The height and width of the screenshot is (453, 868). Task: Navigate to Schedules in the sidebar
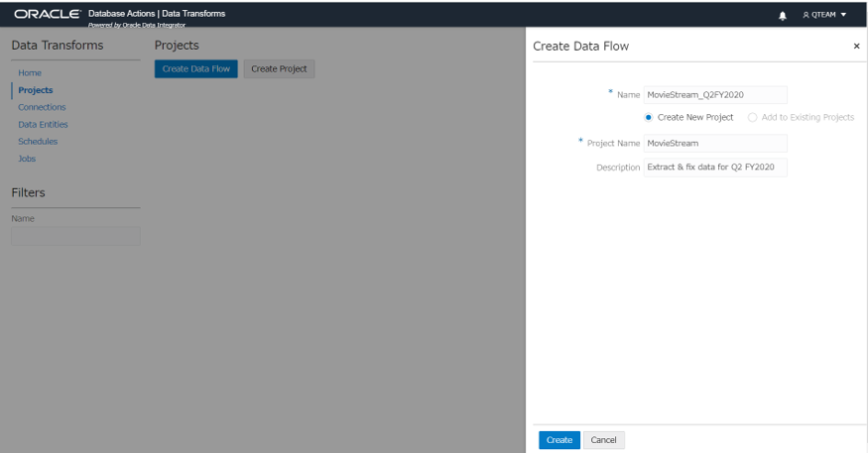click(x=38, y=141)
